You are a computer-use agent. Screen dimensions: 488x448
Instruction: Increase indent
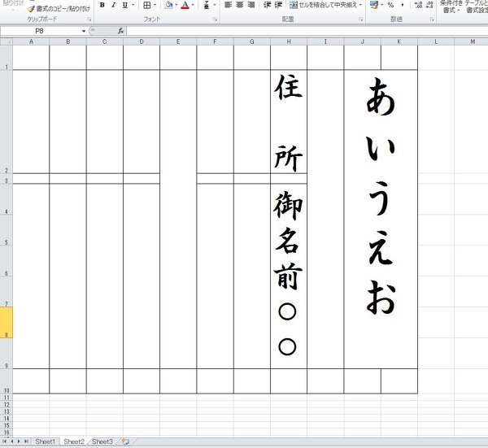point(278,5)
